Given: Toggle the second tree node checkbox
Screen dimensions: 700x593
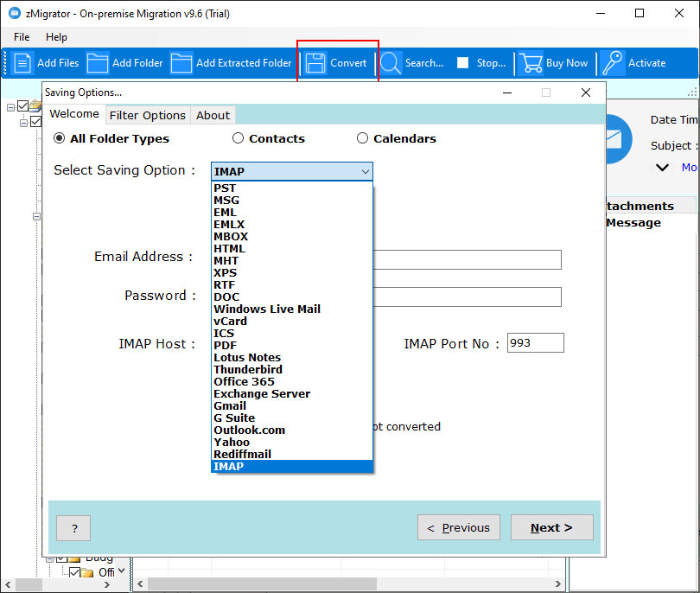Looking at the screenshot, I should (36, 122).
